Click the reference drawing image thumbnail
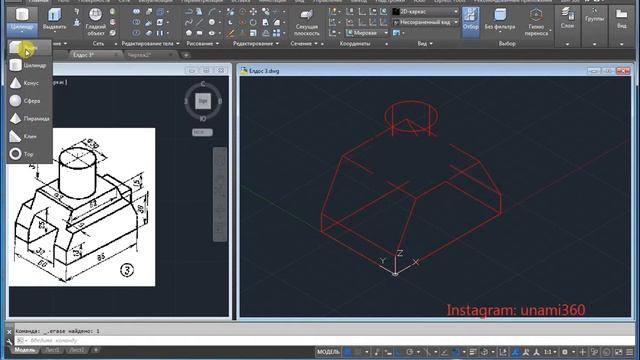 point(82,207)
